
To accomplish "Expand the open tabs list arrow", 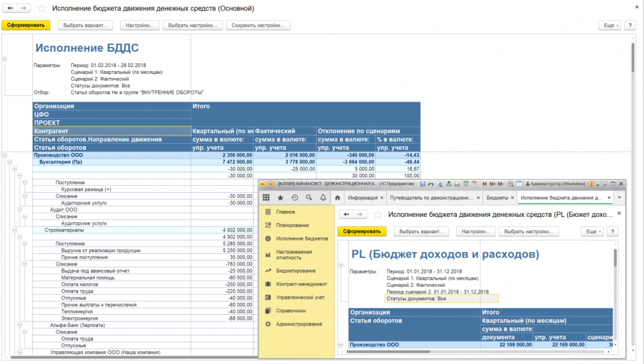I will point(619,197).
